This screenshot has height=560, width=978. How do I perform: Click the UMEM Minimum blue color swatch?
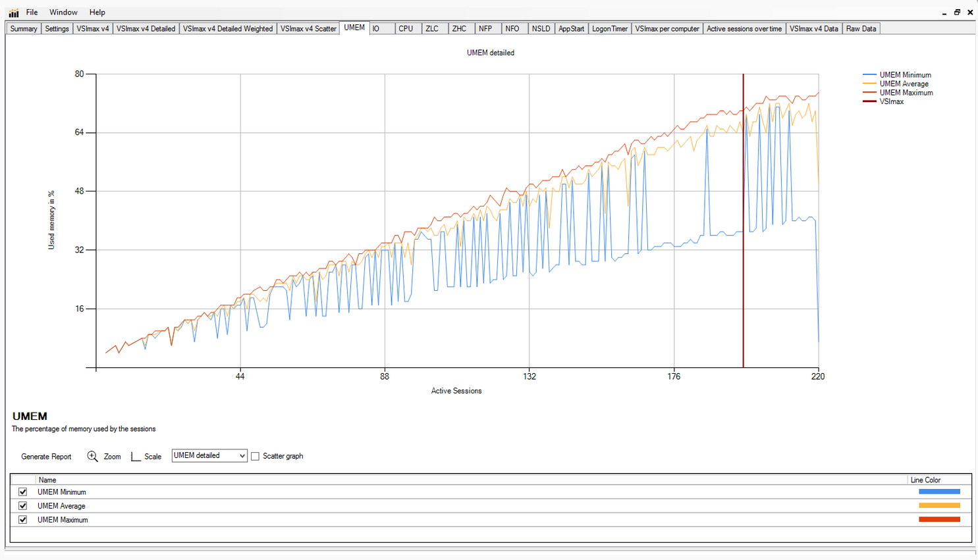[x=939, y=492]
